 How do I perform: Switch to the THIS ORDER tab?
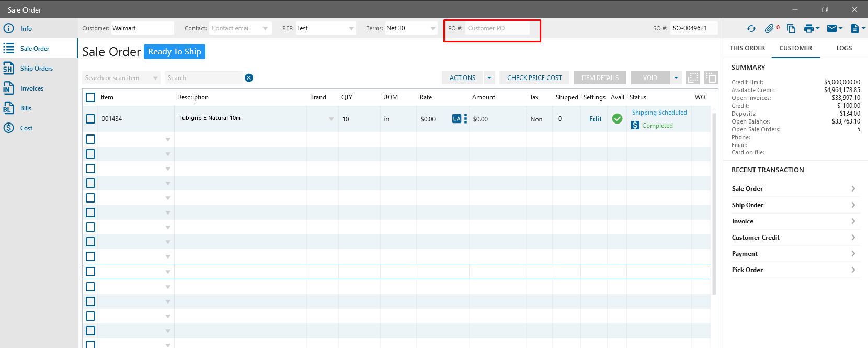(x=747, y=48)
